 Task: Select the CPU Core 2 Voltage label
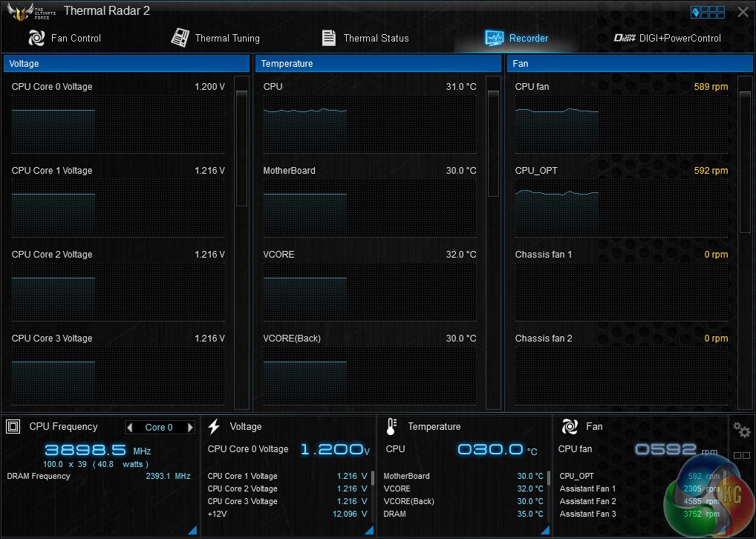click(x=52, y=255)
